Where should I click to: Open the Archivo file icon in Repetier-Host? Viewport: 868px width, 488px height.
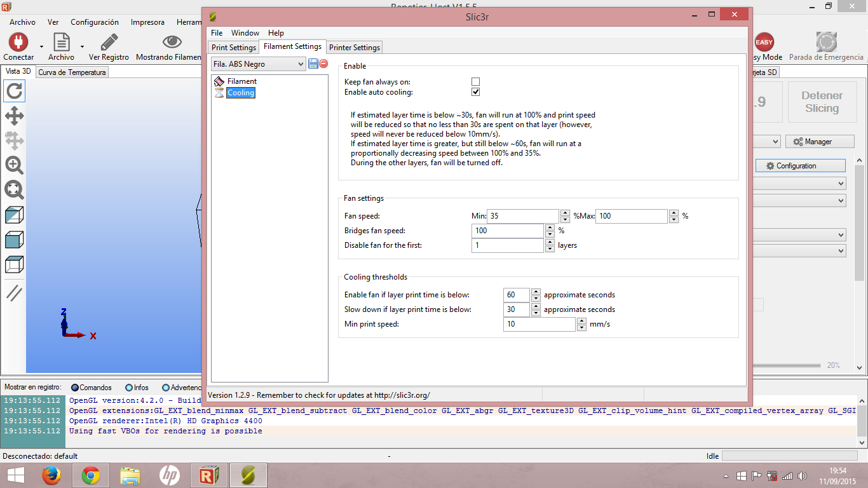pyautogui.click(x=61, y=43)
